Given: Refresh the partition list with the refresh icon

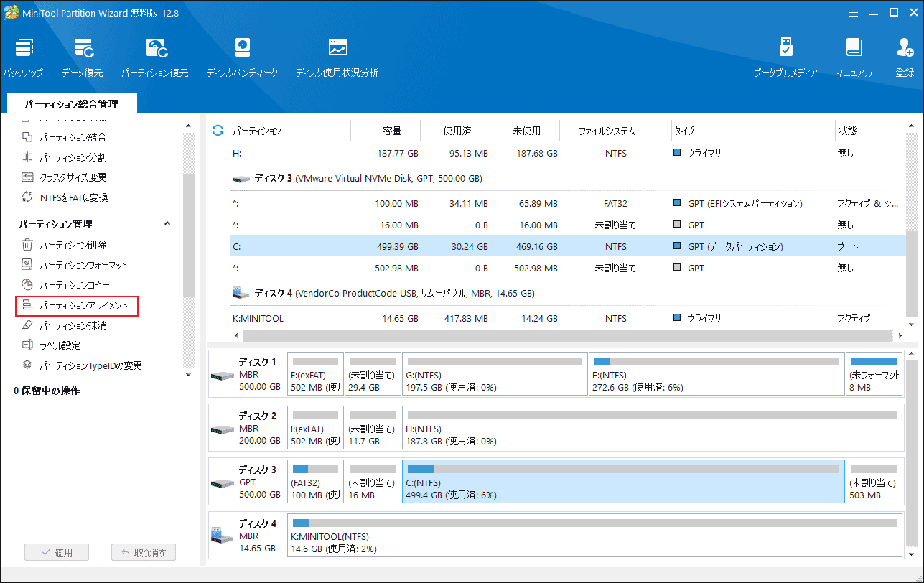Looking at the screenshot, I should tap(218, 131).
